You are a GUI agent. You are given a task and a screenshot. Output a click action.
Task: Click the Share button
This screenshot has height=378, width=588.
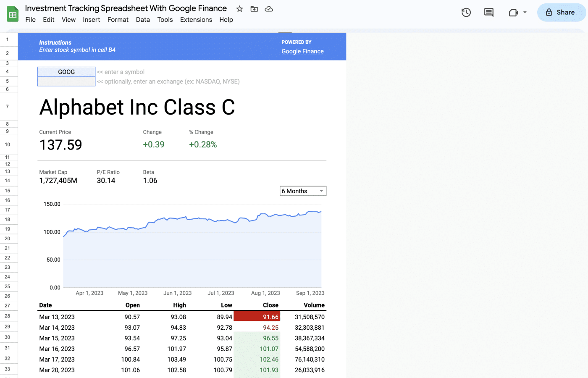561,13
